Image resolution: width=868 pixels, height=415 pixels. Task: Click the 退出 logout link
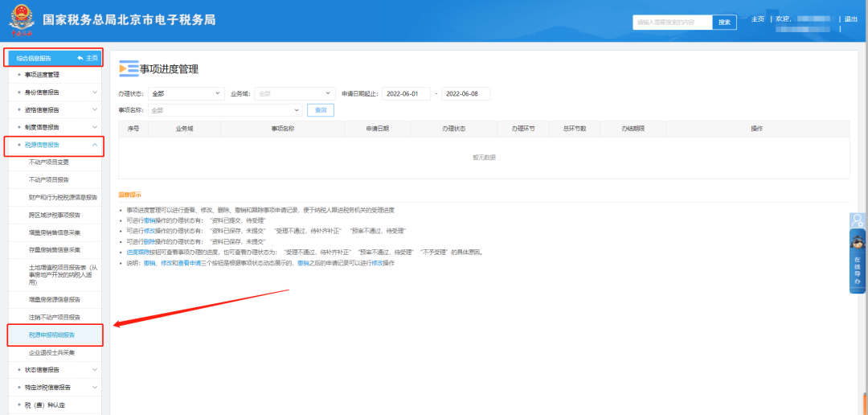pyautogui.click(x=850, y=19)
